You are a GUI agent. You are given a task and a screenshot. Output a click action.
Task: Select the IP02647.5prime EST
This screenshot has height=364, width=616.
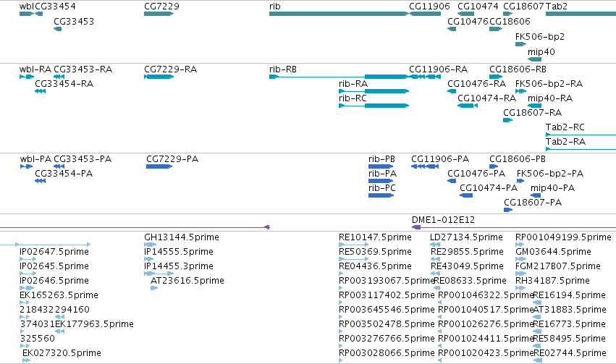28,259
